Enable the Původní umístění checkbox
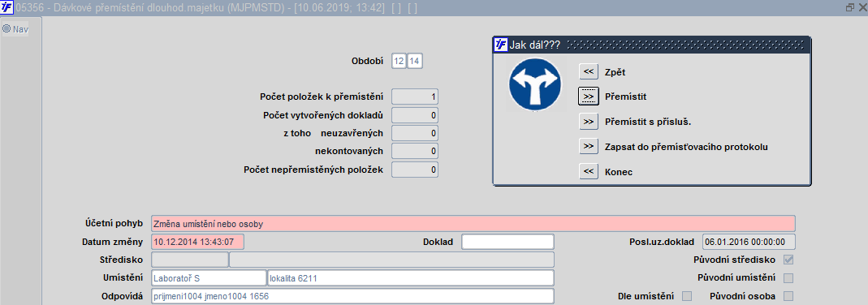868x305 pixels. tap(788, 277)
